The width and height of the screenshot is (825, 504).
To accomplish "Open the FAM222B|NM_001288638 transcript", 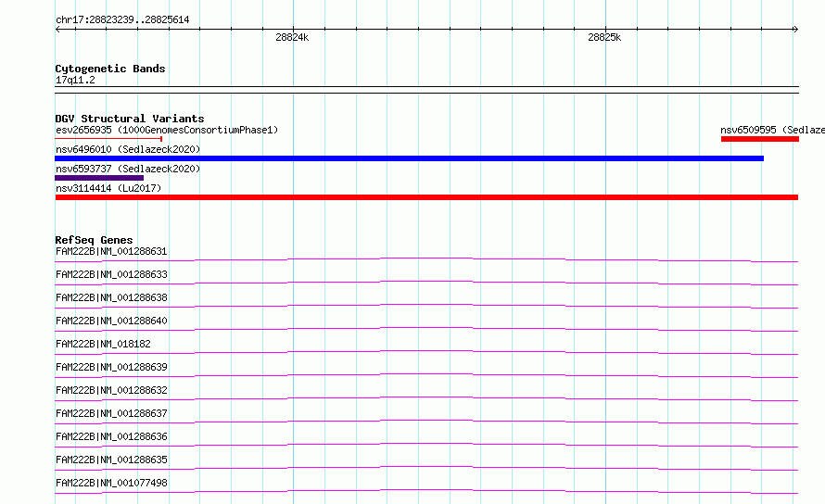I will pyautogui.click(x=111, y=297).
